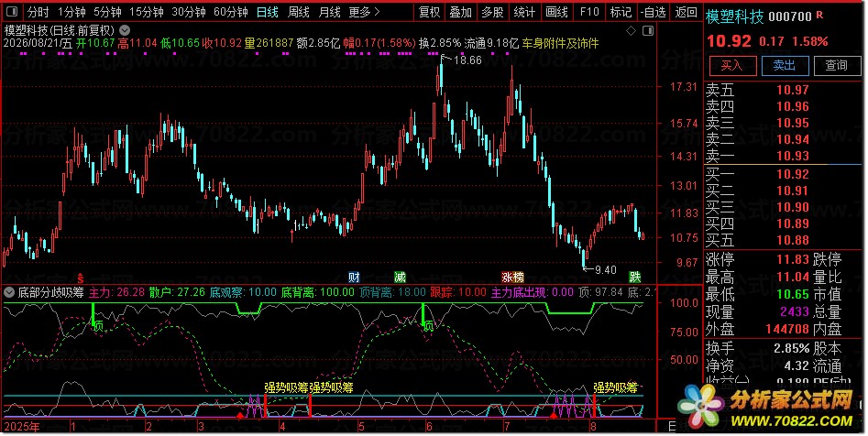Open the 画线 drawing tools
Viewport: 868px width, 436px height.
point(556,12)
